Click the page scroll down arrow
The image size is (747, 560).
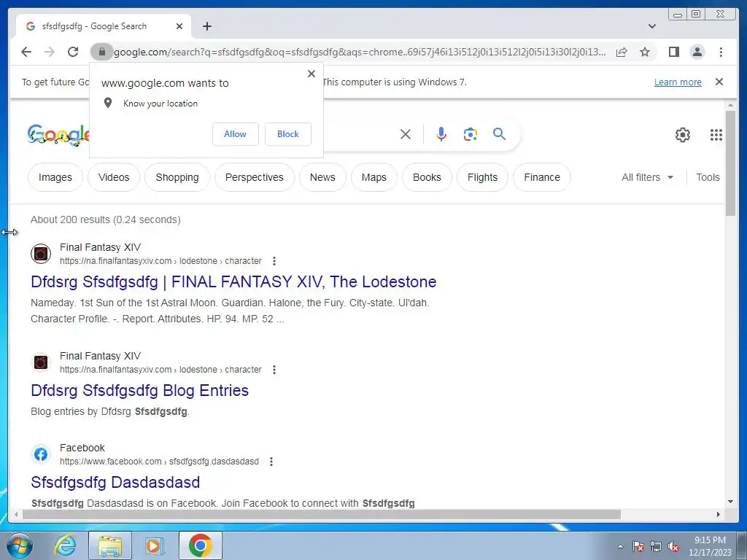[730, 502]
